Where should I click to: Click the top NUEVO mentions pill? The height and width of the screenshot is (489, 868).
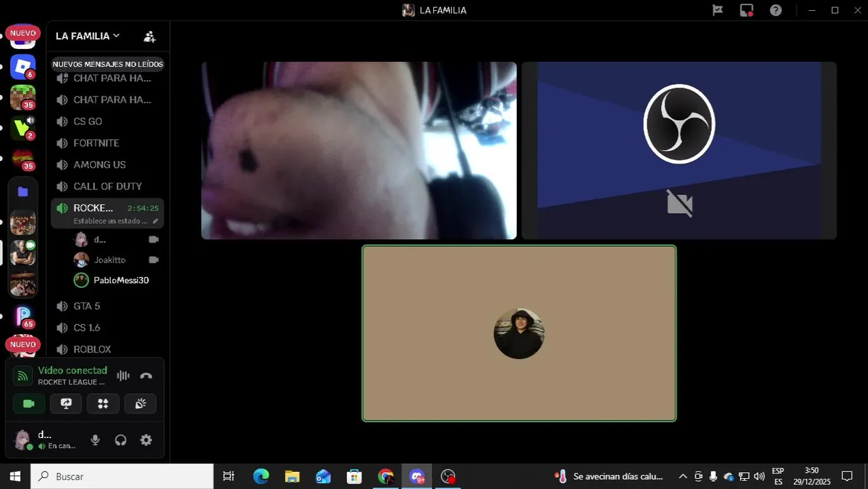pyautogui.click(x=22, y=33)
